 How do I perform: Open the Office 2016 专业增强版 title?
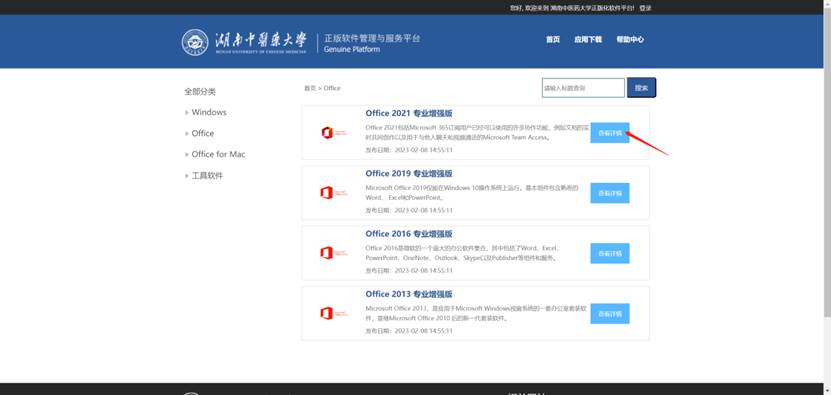tap(409, 234)
